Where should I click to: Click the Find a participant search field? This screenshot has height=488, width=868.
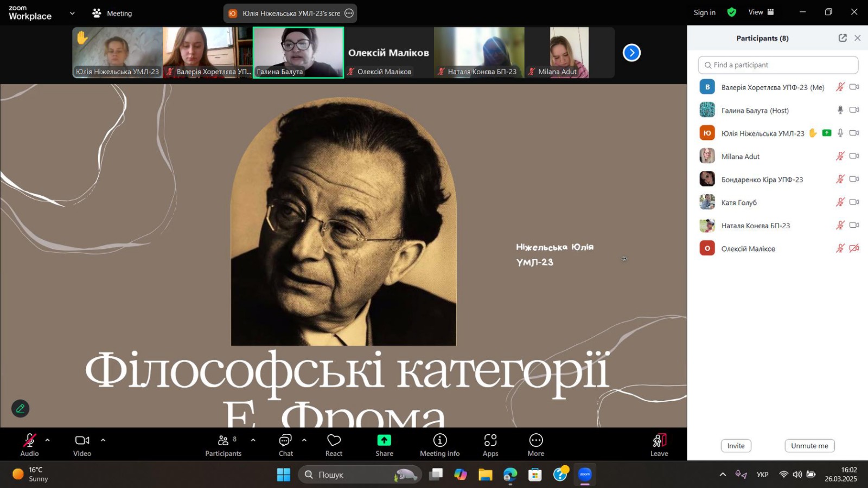778,65
